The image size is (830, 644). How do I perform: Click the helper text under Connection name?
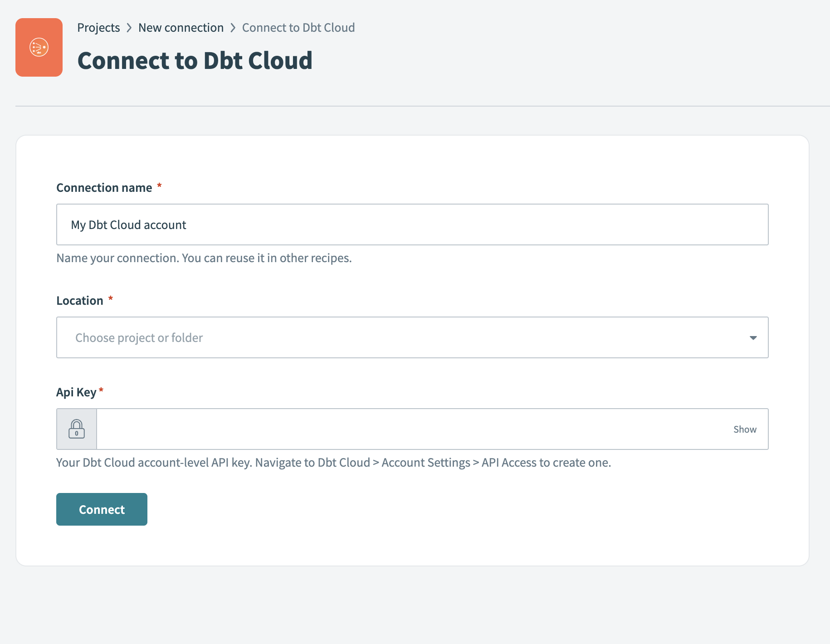[x=204, y=258]
